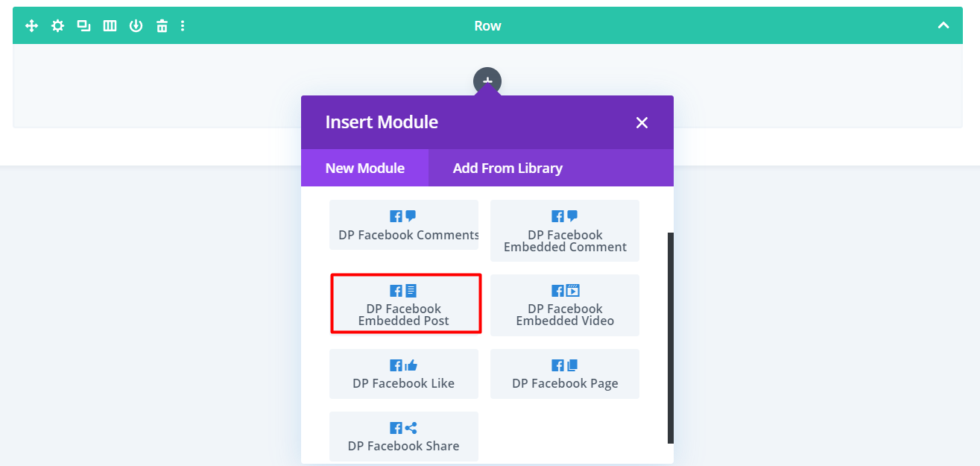
Task: Insert the DP Facebook Embedded Post module
Action: click(x=405, y=303)
